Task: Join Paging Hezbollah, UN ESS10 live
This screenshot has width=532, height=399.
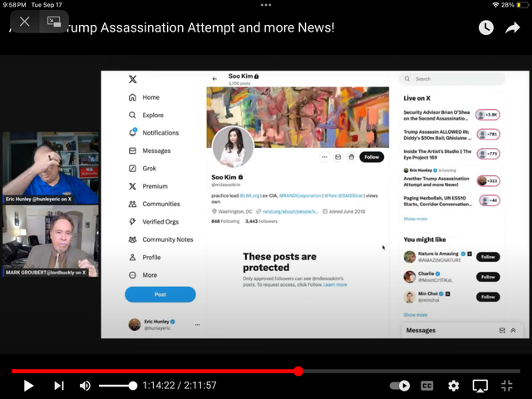Action: [451, 201]
